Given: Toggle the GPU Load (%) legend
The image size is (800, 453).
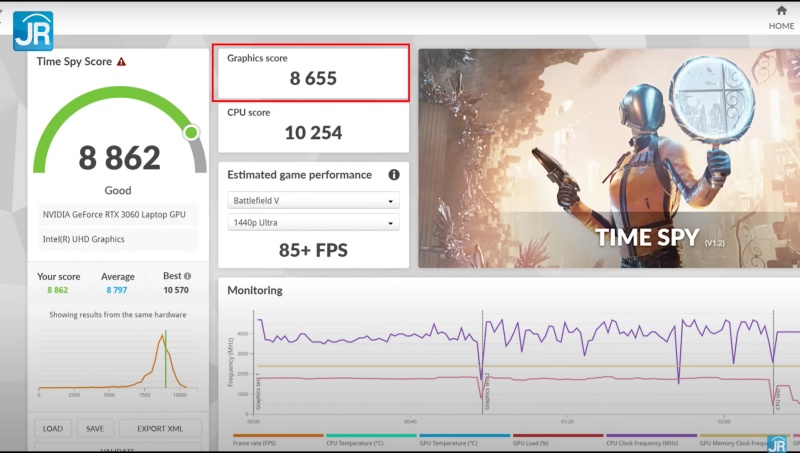Looking at the screenshot, I should click(540, 442).
